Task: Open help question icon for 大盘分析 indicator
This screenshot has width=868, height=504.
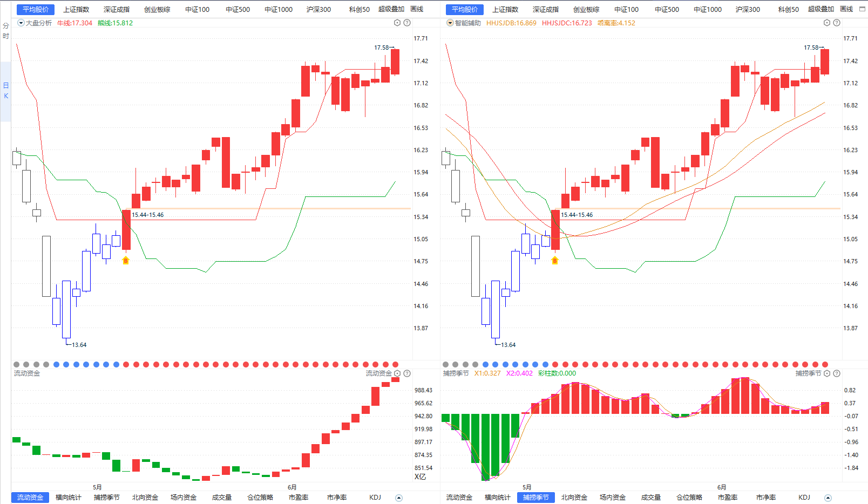Action: tap(407, 23)
